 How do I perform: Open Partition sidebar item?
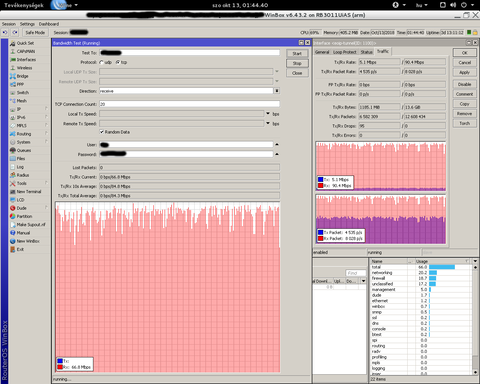click(24, 216)
